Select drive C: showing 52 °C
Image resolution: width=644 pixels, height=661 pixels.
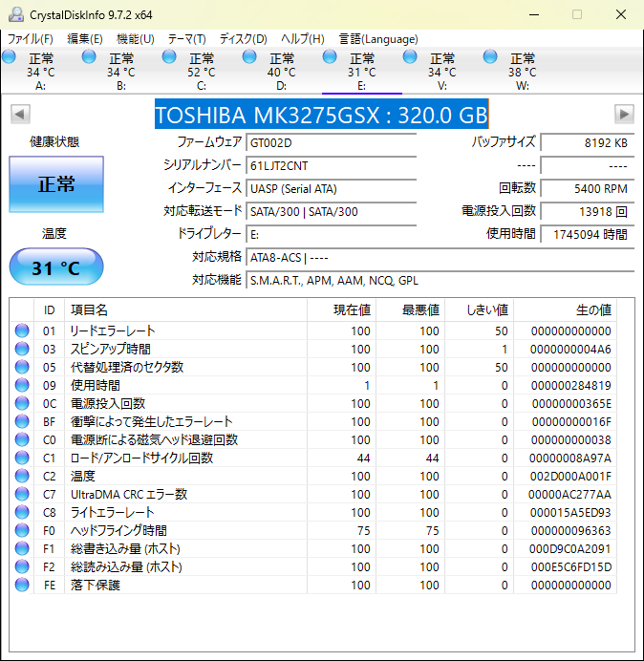201,72
